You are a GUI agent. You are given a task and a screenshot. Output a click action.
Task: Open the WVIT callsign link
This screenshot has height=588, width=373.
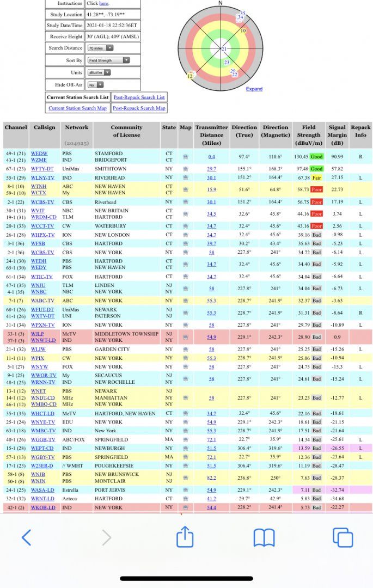pyautogui.click(x=38, y=211)
